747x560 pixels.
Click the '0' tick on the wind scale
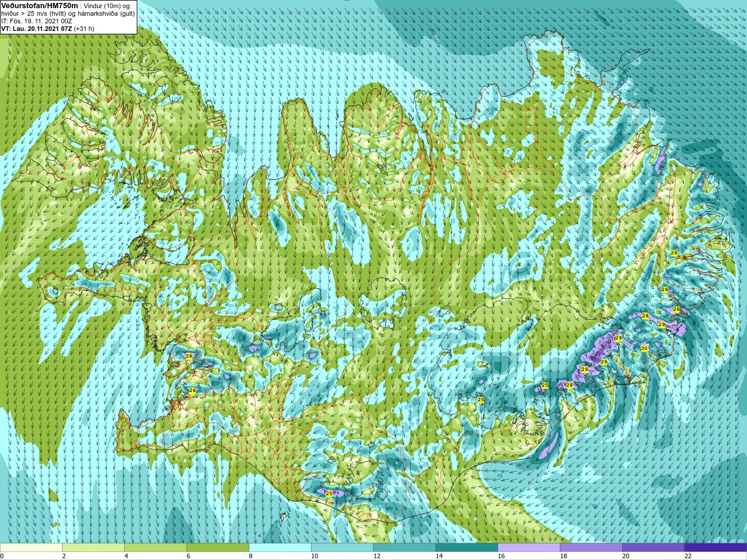click(2, 556)
